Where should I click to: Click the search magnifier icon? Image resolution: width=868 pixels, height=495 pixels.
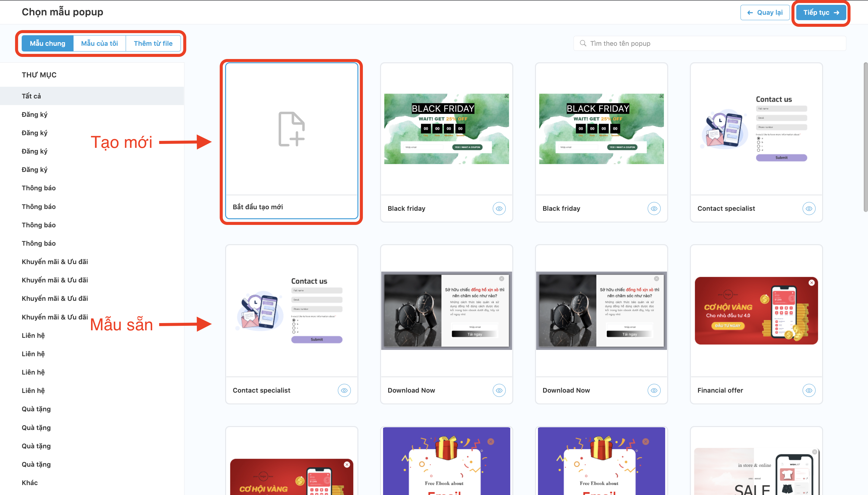coord(583,43)
